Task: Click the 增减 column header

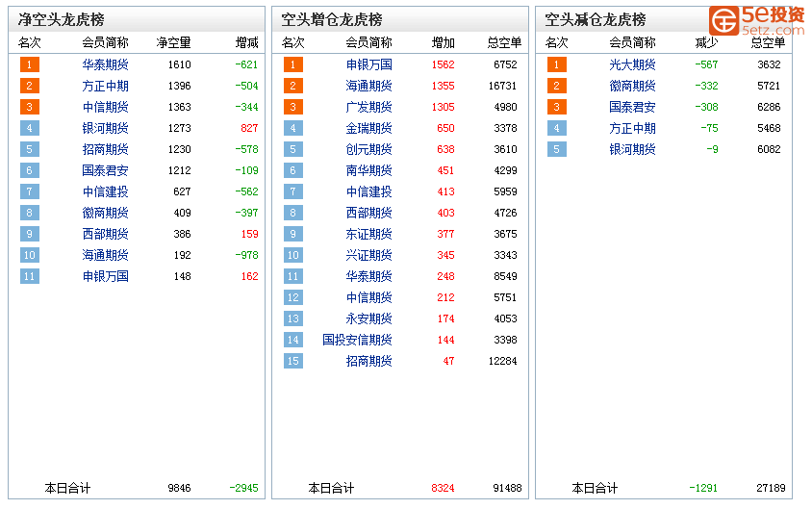Action: (246, 43)
